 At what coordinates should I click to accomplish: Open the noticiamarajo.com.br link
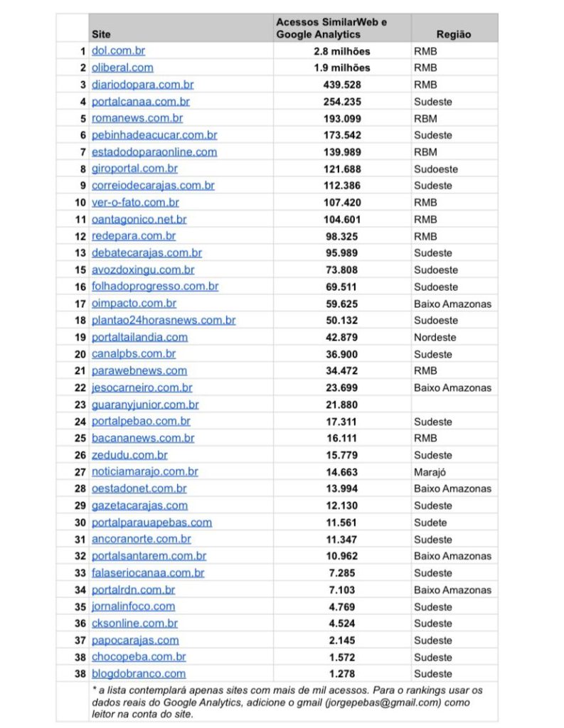tap(145, 472)
